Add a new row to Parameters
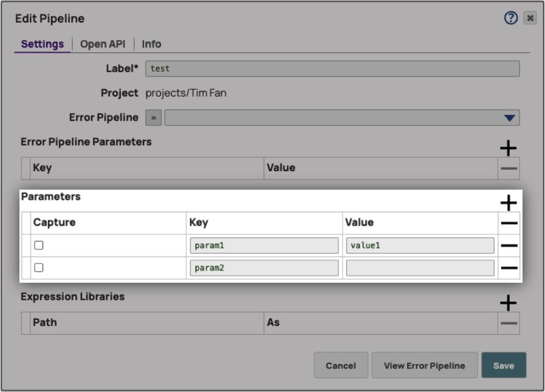Viewport: 545px width, 392px height. tap(508, 203)
